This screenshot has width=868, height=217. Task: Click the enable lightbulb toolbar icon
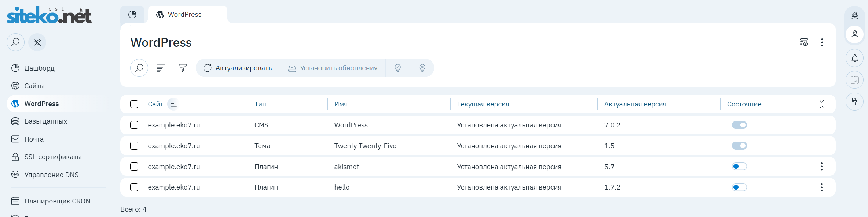coord(398,68)
